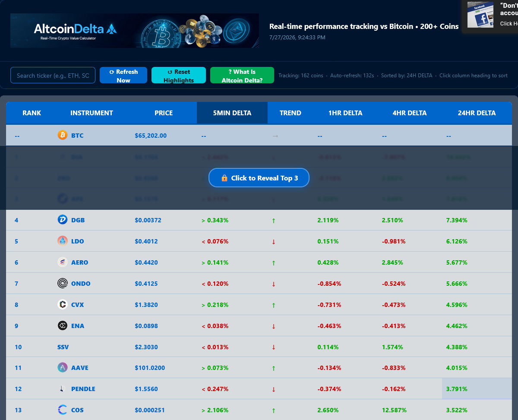
Task: Sort by the RANK column header
Action: point(32,113)
